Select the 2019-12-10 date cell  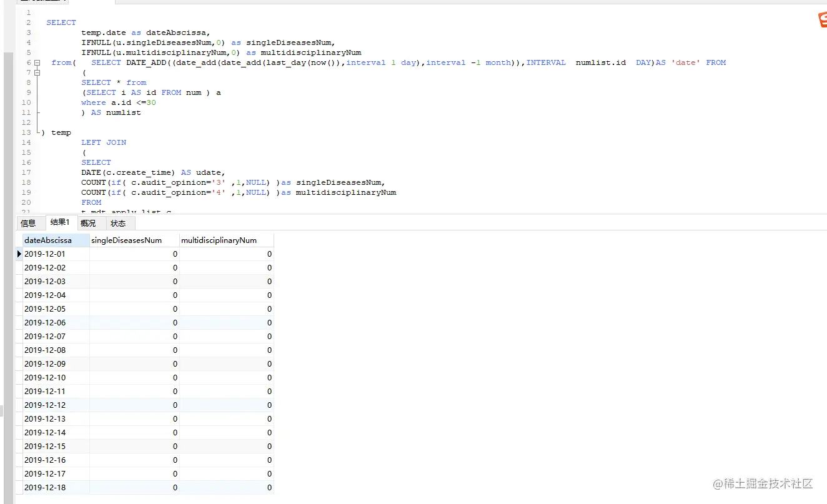tap(44, 377)
